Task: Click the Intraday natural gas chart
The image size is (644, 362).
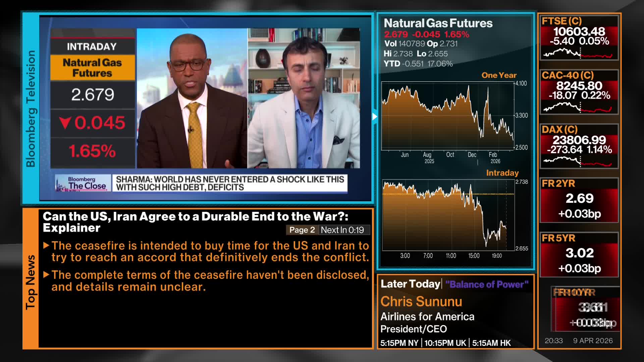Action: (x=448, y=215)
